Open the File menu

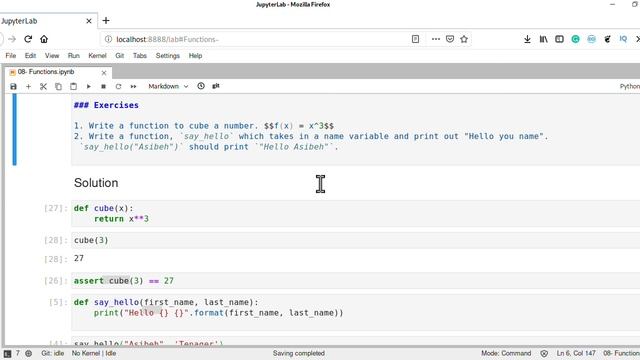11,56
